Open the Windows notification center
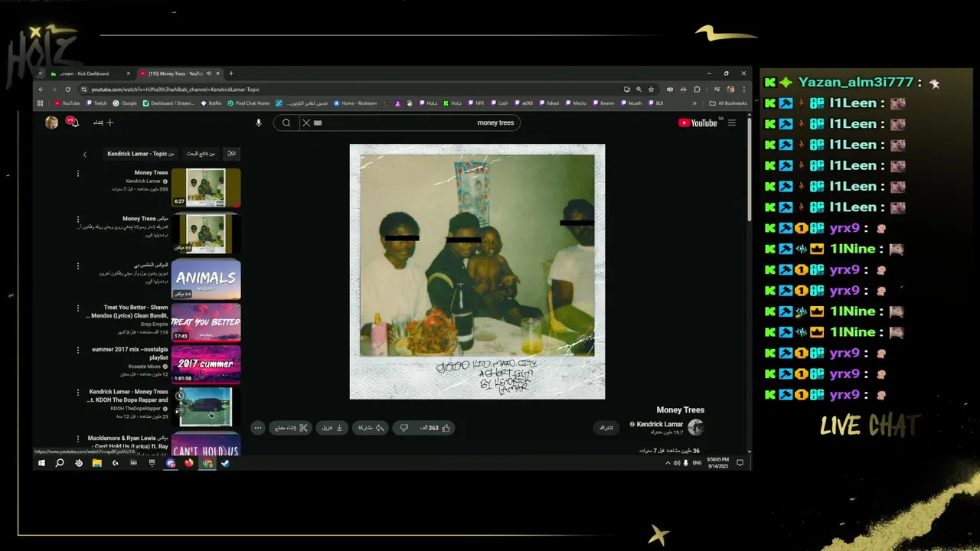Screen dimensions: 980x551 (x=740, y=463)
